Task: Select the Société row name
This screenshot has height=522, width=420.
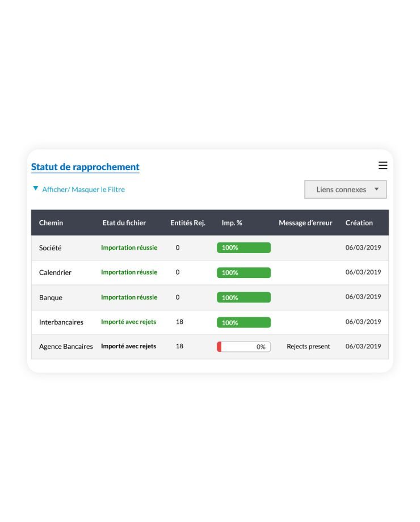Action: tap(51, 248)
